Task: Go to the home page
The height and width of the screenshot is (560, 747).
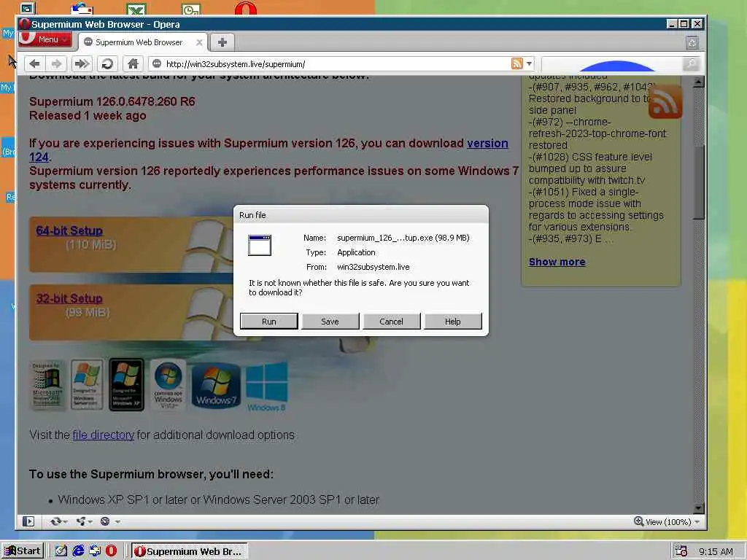Action: (x=133, y=64)
